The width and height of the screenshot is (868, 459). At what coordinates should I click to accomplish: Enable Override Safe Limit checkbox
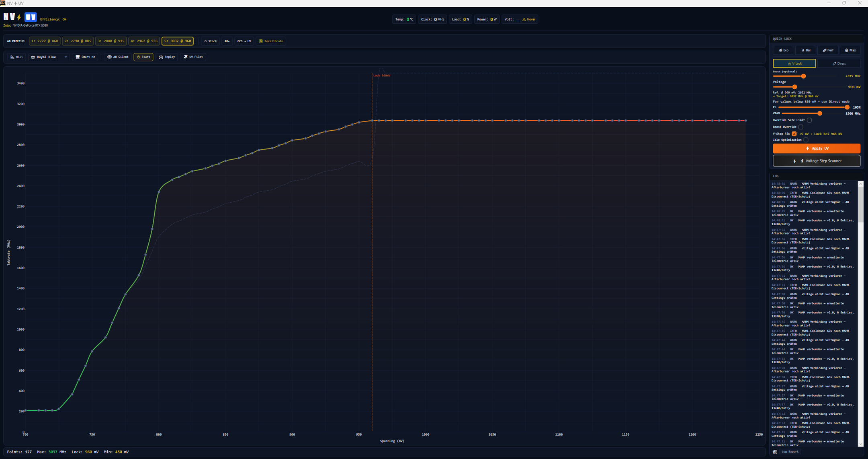(809, 120)
